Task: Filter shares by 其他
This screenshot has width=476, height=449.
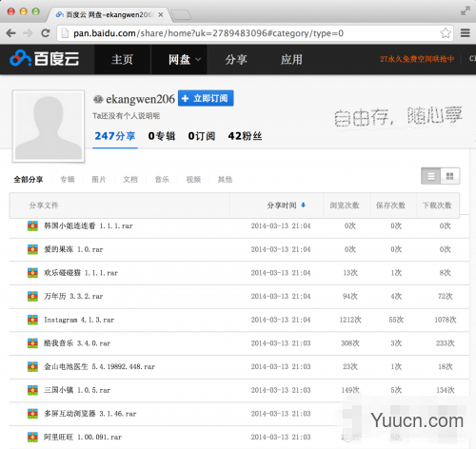Action: click(x=225, y=180)
